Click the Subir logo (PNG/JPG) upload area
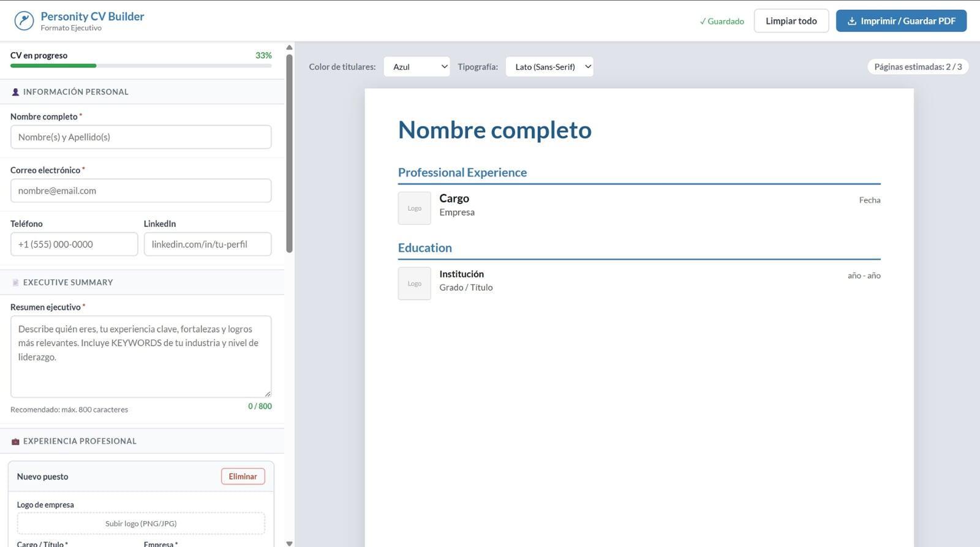 [x=141, y=523]
